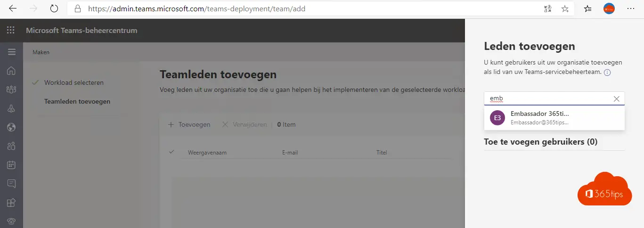Open the Meetings calendar icon in sidebar
Viewport: 644px width, 228px height.
(11, 165)
